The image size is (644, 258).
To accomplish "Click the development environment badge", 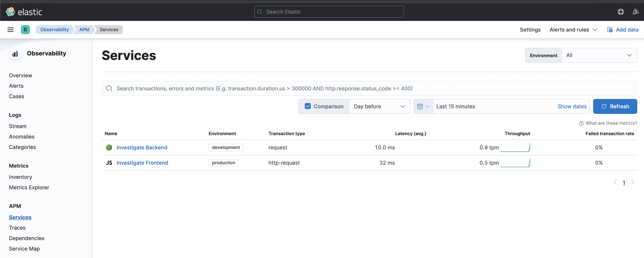I will pos(226,147).
